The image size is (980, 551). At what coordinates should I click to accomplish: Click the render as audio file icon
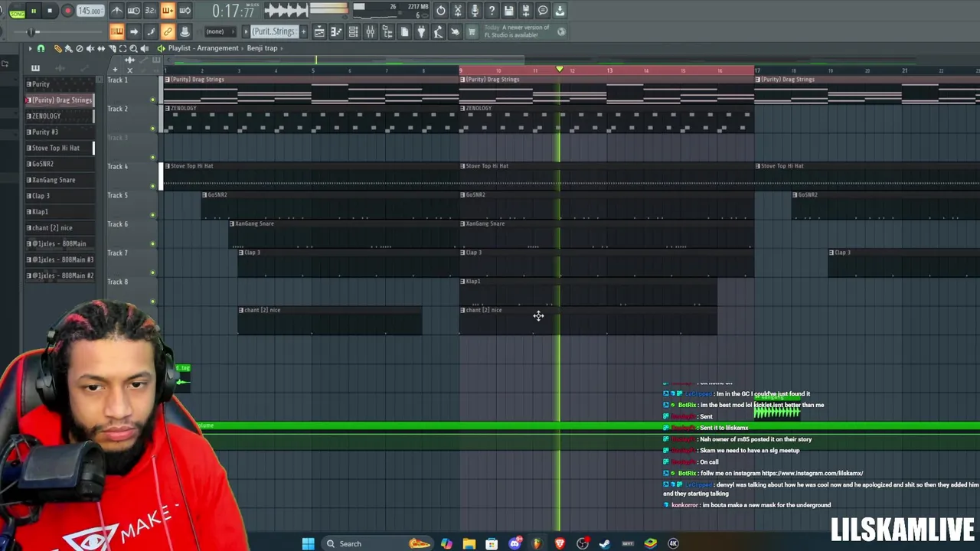(526, 11)
